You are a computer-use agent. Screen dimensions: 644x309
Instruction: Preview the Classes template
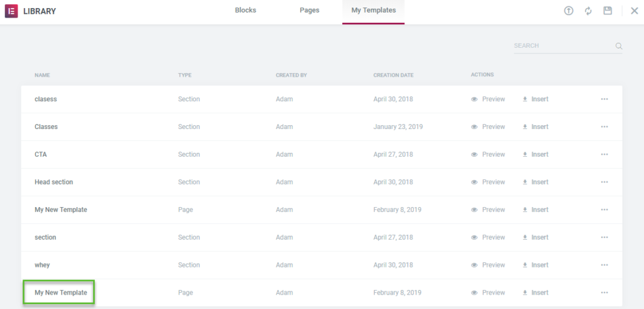tap(488, 126)
